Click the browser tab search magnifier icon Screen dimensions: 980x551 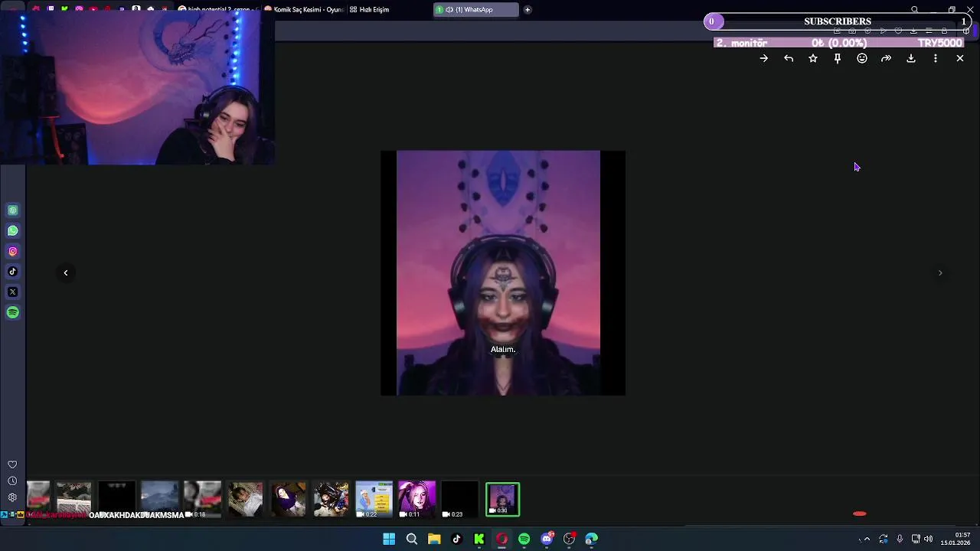pyautogui.click(x=914, y=10)
